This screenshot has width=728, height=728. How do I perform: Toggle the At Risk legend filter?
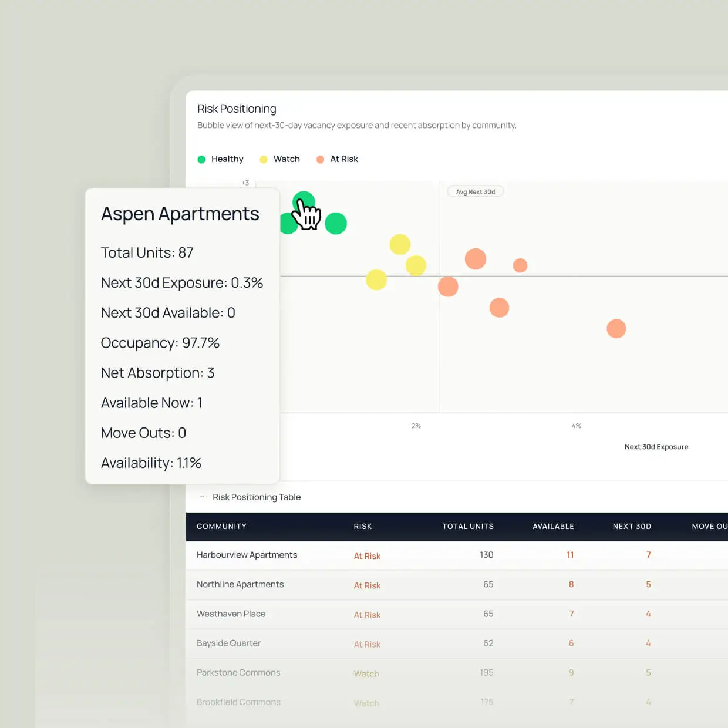(x=337, y=159)
